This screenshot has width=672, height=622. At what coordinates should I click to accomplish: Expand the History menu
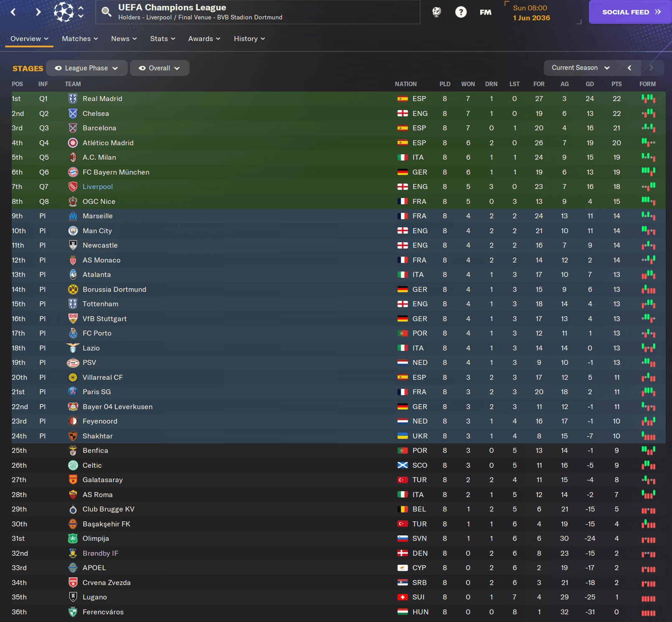coord(249,39)
